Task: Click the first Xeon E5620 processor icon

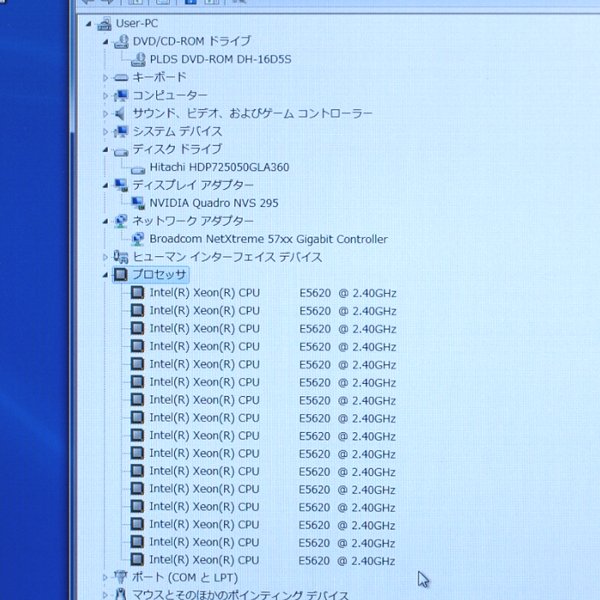Action: point(137,293)
